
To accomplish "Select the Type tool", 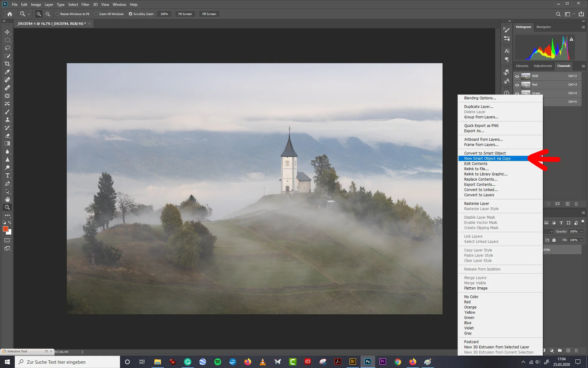I will click(x=7, y=175).
